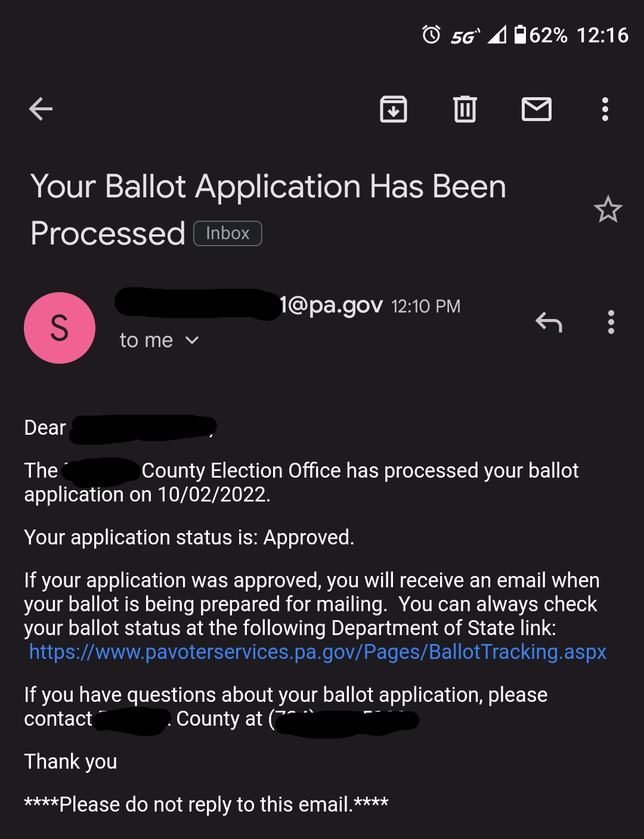Tap the email subject heading
The width and height of the screenshot is (644, 839).
[268, 209]
